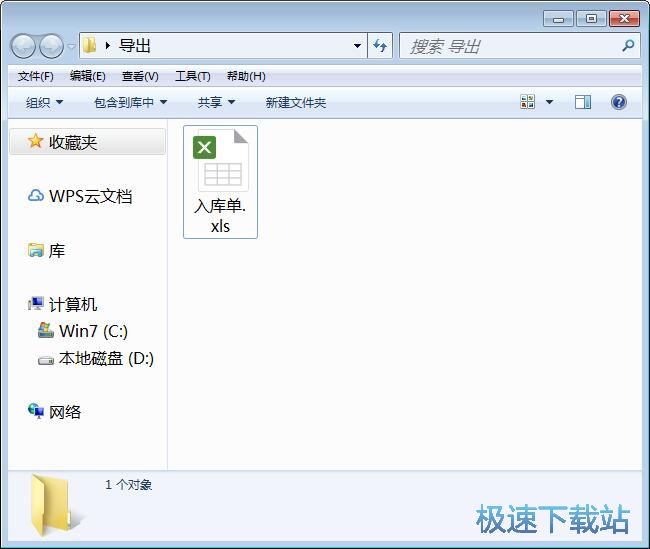Open the 包含到库中 dropdown
Screen dimensions: 650x549
click(130, 102)
